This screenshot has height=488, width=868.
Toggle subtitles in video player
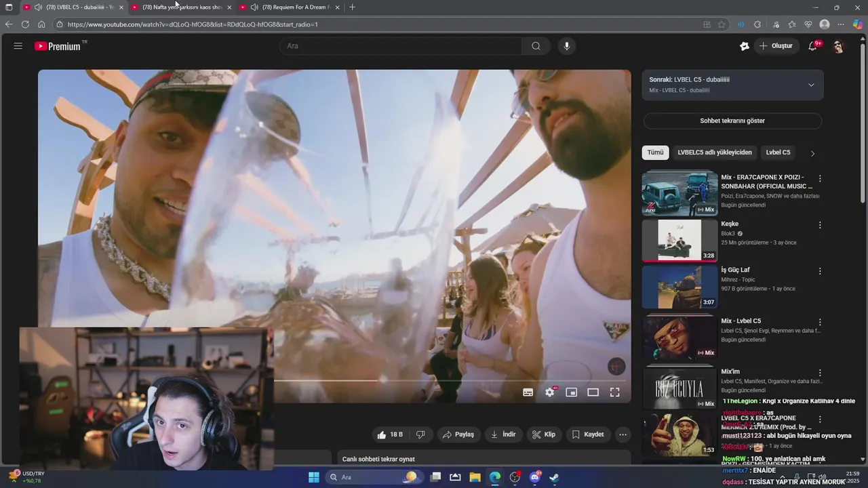pyautogui.click(x=528, y=392)
